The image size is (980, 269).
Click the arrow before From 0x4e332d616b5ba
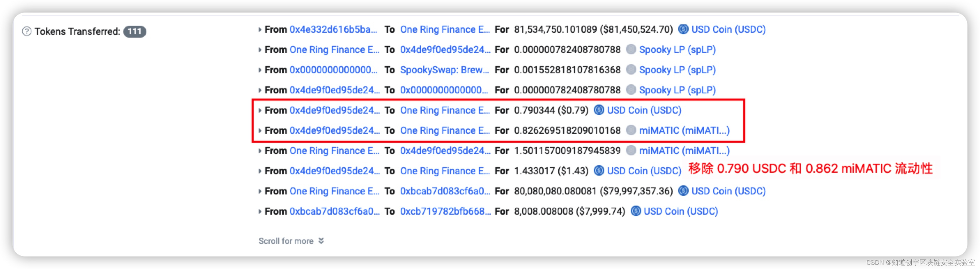(259, 29)
